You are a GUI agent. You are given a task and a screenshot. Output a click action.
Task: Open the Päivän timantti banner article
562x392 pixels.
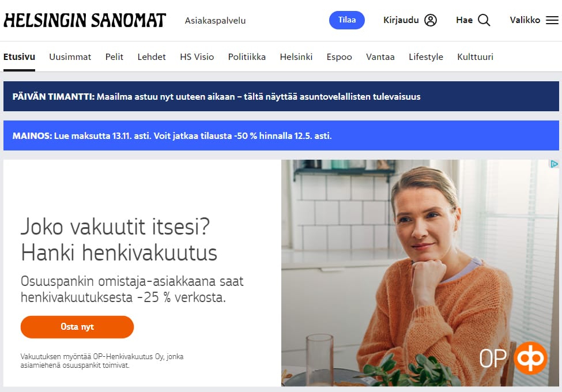pyautogui.click(x=281, y=96)
